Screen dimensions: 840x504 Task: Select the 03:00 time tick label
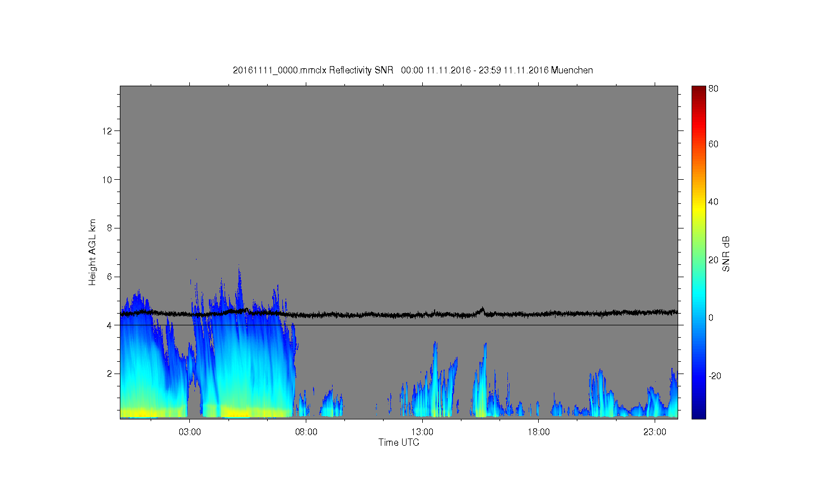[x=190, y=432]
